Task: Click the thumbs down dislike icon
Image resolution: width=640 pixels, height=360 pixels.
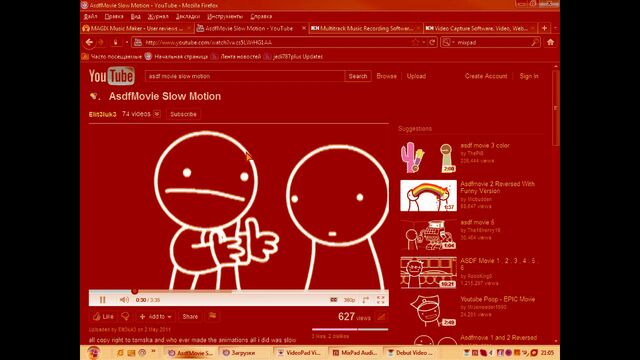Action: click(x=125, y=316)
